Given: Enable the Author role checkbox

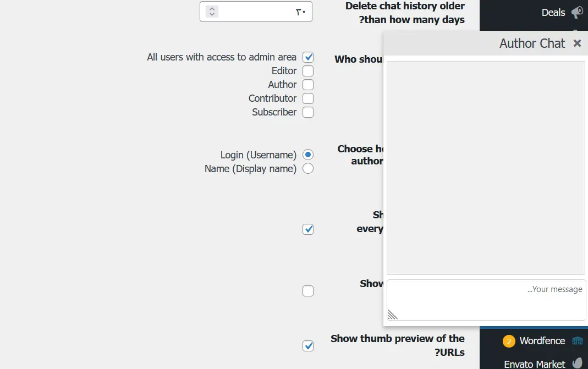Looking at the screenshot, I should coord(308,85).
